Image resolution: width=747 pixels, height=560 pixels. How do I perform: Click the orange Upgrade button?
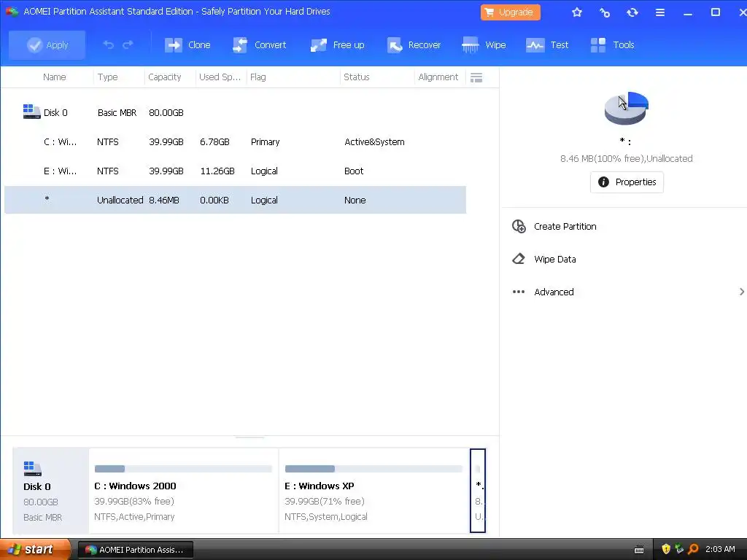click(510, 12)
